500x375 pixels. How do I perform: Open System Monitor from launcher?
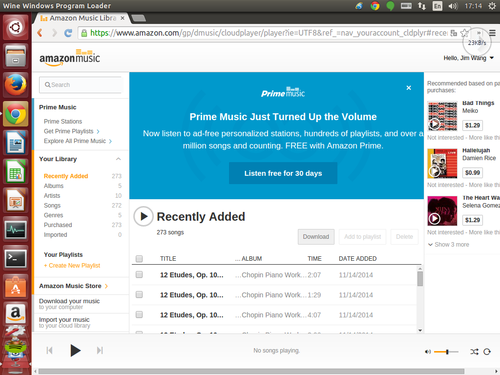tap(15, 229)
